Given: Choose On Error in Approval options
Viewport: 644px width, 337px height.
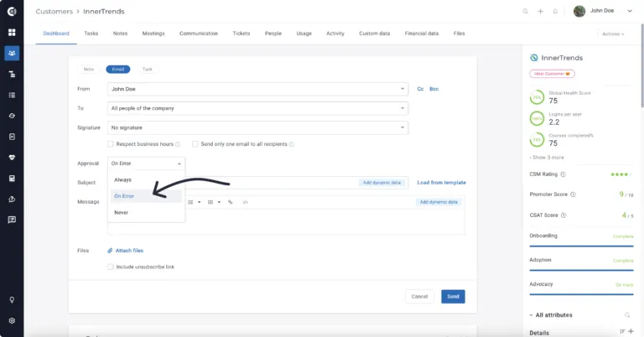Looking at the screenshot, I should tap(146, 196).
